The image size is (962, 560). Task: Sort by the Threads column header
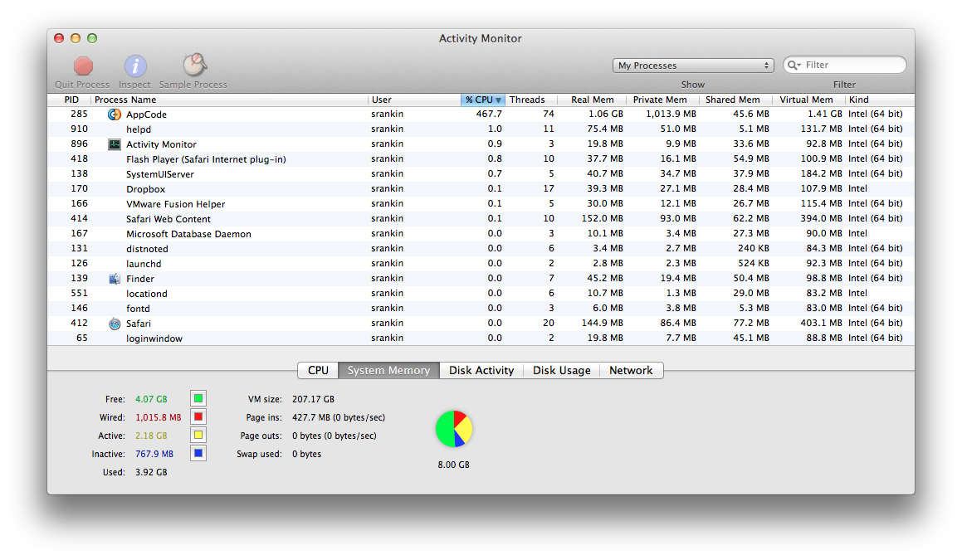pyautogui.click(x=530, y=100)
